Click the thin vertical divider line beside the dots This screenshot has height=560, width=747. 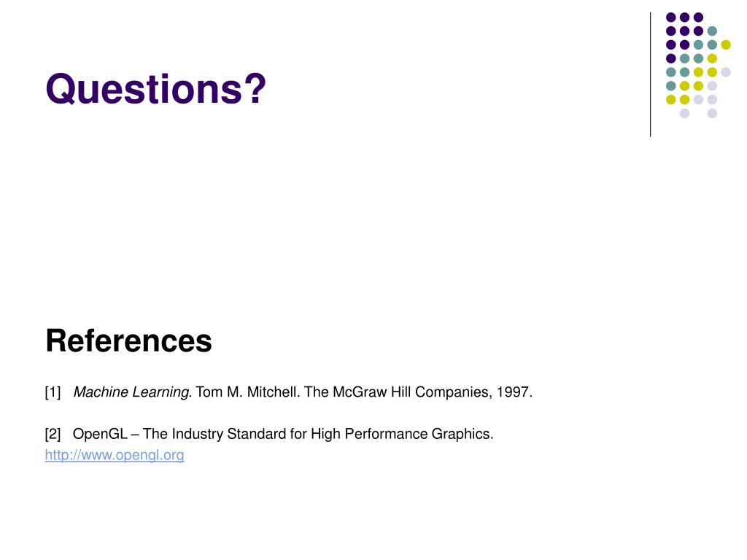650,75
